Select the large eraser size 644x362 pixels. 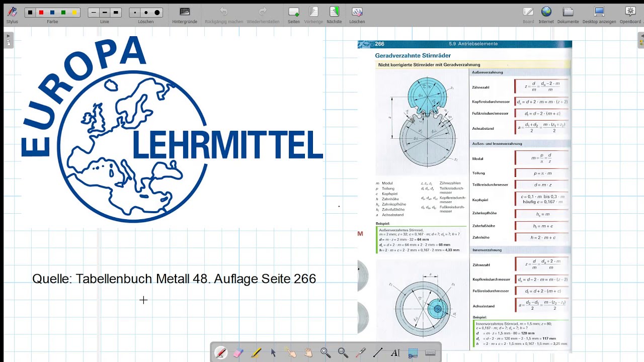pos(157,13)
